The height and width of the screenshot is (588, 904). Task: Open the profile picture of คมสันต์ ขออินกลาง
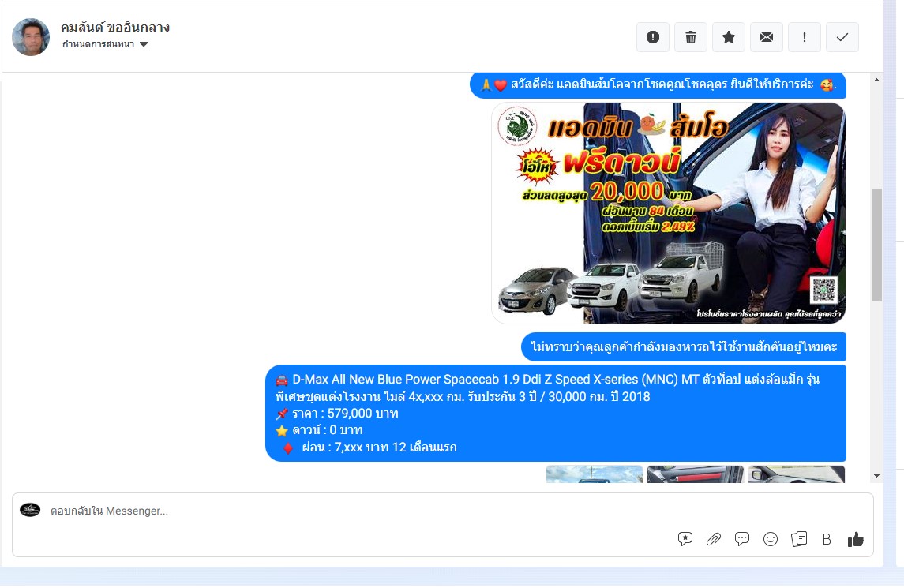[x=31, y=37]
